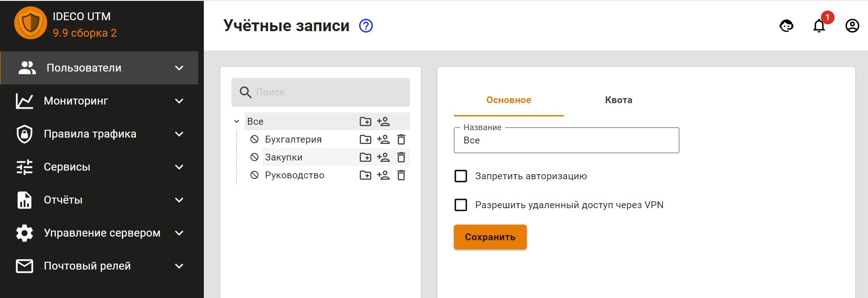Add user to Закупки group
The height and width of the screenshot is (298, 868).
[383, 157]
